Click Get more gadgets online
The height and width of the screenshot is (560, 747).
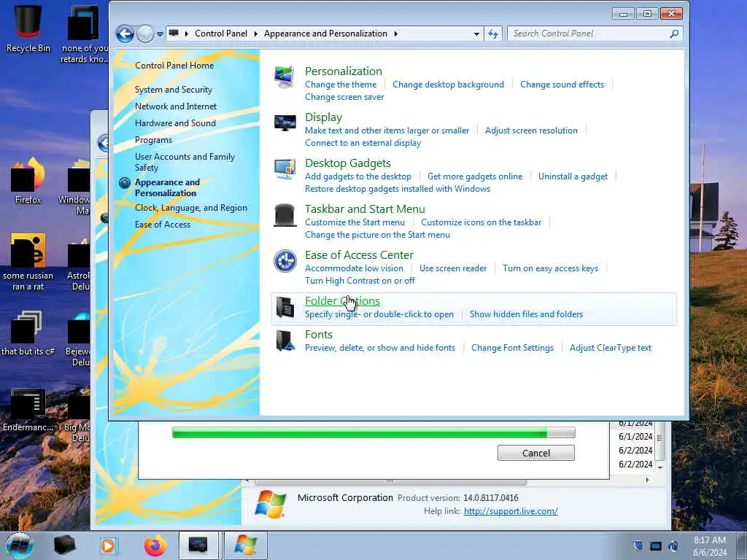(x=475, y=176)
